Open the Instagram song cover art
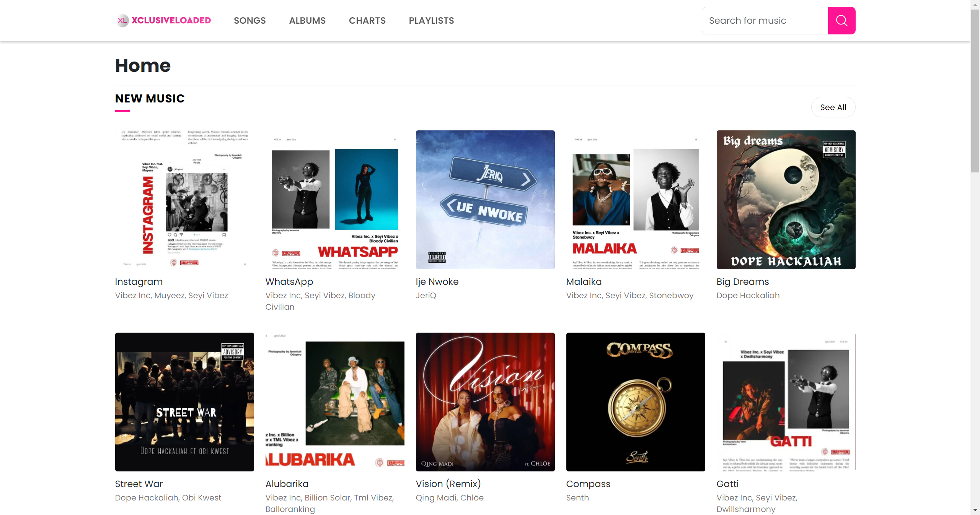The image size is (980, 515). [x=184, y=200]
